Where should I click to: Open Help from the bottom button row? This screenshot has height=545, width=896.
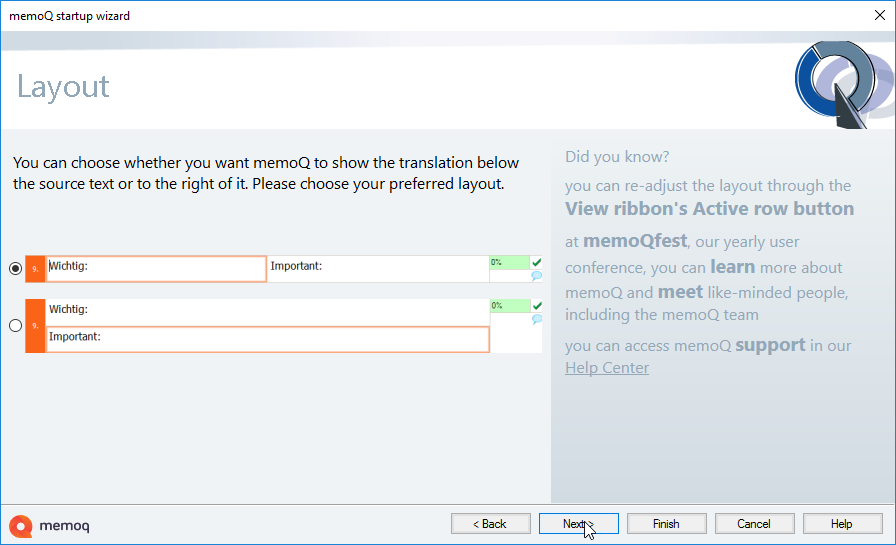pos(842,524)
